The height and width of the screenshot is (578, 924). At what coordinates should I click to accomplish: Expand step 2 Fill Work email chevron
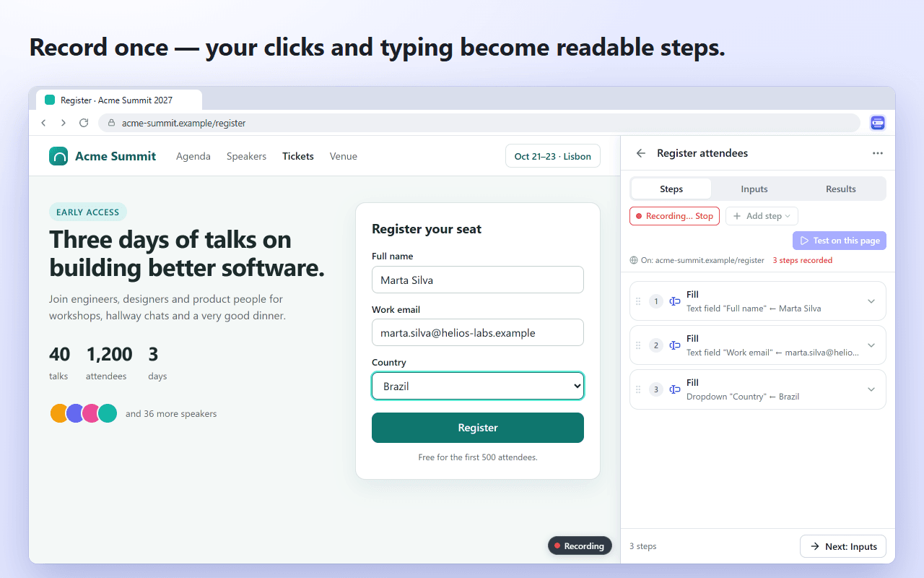871,345
